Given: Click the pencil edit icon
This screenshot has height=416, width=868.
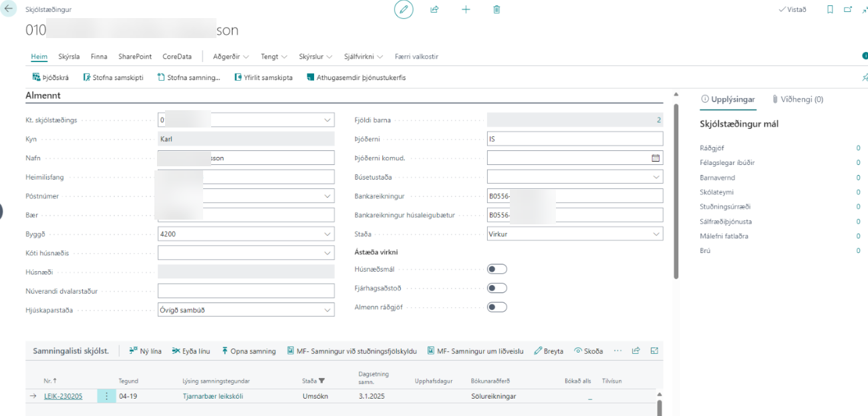Looking at the screenshot, I should point(403,9).
